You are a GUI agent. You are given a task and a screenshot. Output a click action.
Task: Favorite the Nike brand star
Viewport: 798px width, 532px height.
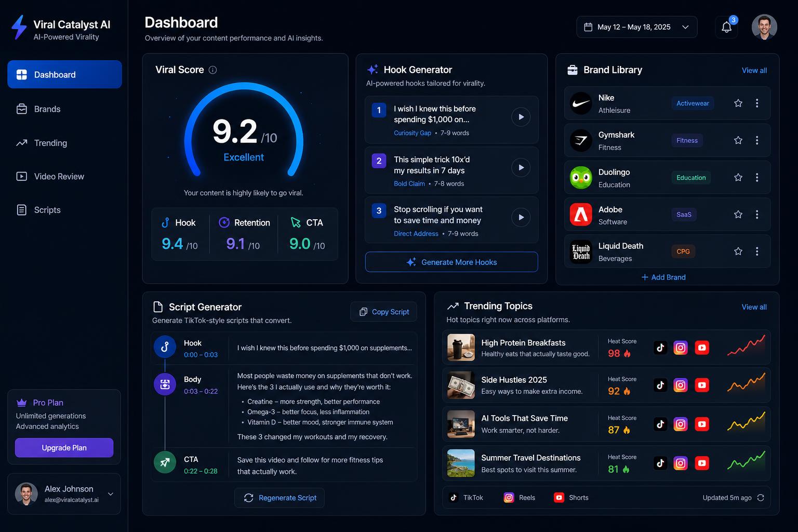pyautogui.click(x=738, y=103)
